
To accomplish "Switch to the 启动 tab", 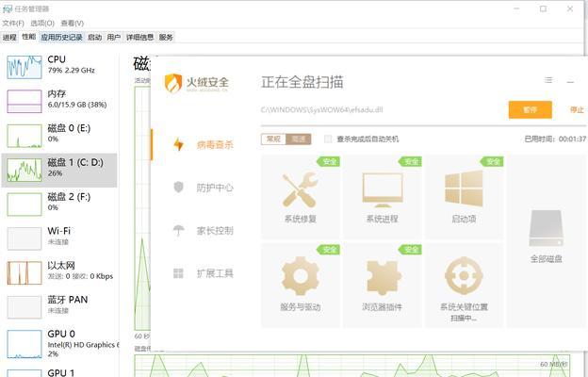I will pyautogui.click(x=95, y=37).
